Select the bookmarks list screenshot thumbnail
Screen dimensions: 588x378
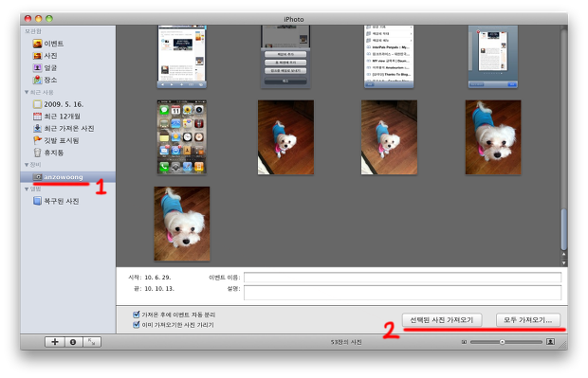point(389,57)
